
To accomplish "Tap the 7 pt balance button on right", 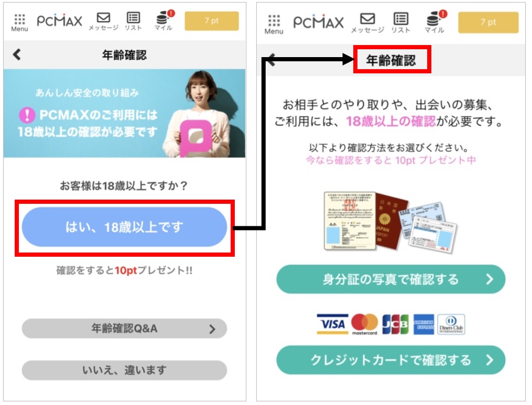I will click(488, 23).
